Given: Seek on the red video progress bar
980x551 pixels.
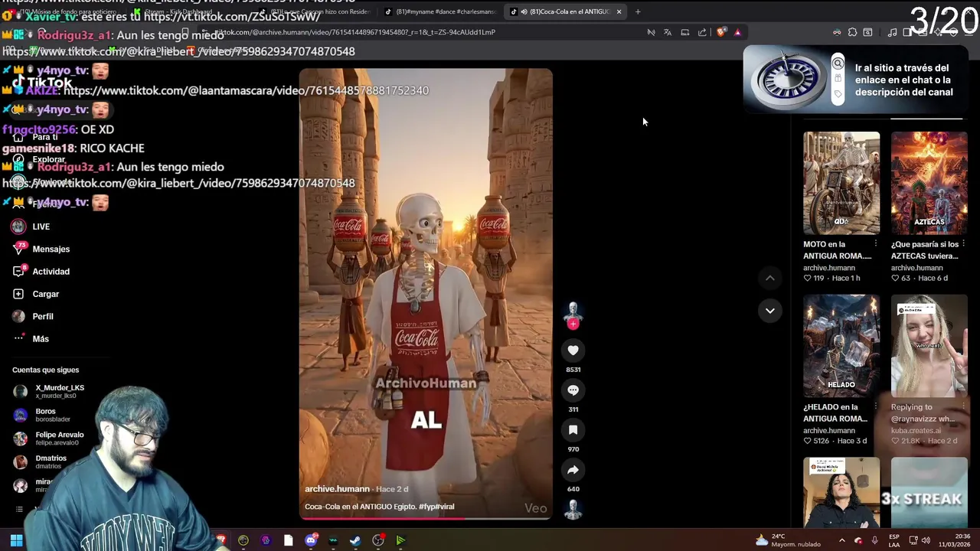Looking at the screenshot, I should (425, 519).
